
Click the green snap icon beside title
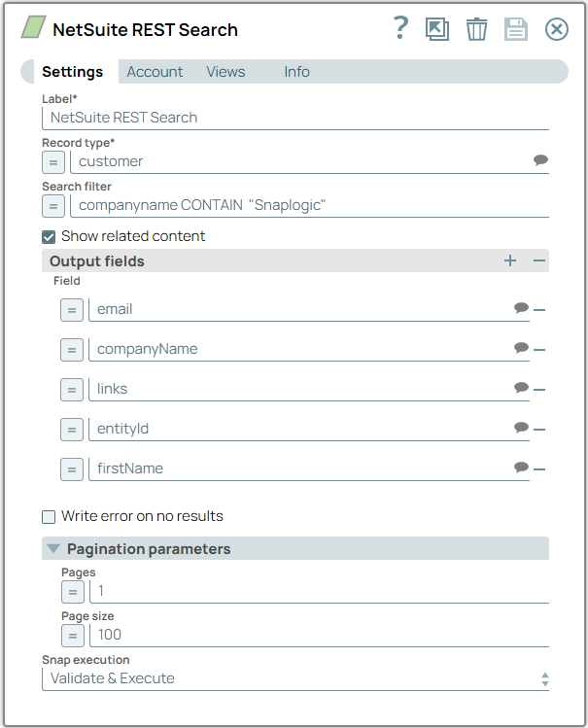(33, 27)
